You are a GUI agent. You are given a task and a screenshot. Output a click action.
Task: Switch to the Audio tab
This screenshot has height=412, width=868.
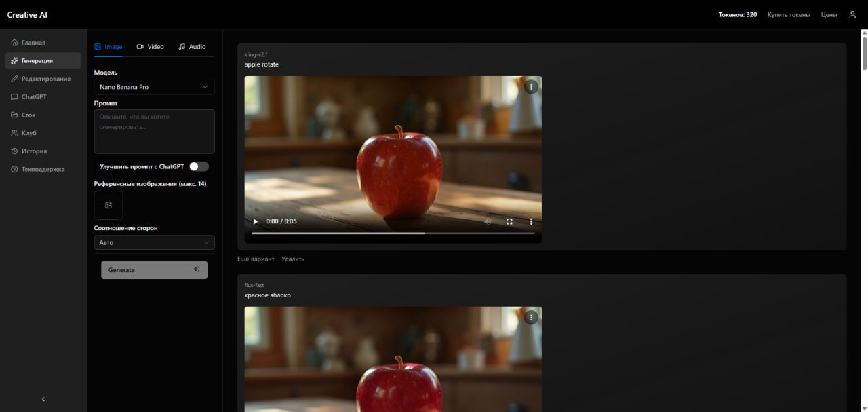(192, 47)
